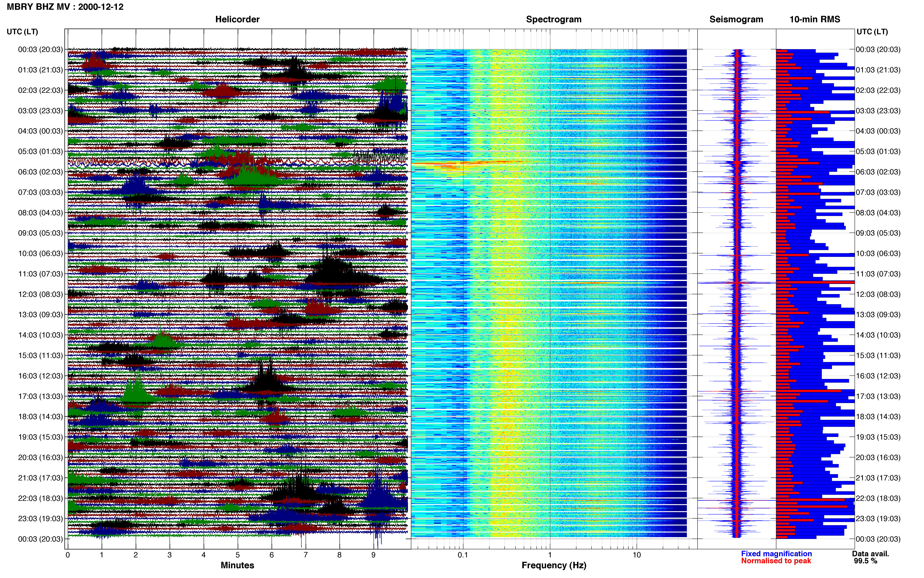
Task: Click left time label '10:03 (06:03)'
Action: (x=41, y=253)
